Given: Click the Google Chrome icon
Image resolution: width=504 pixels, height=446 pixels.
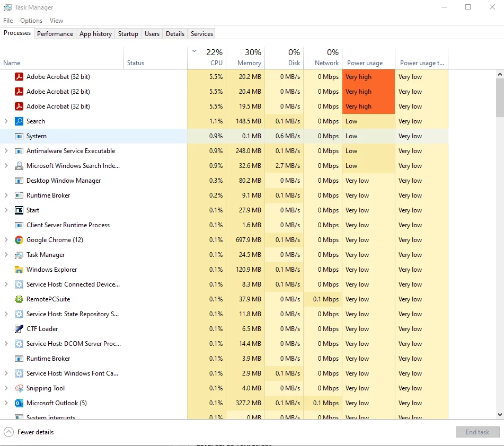Looking at the screenshot, I should [19, 240].
